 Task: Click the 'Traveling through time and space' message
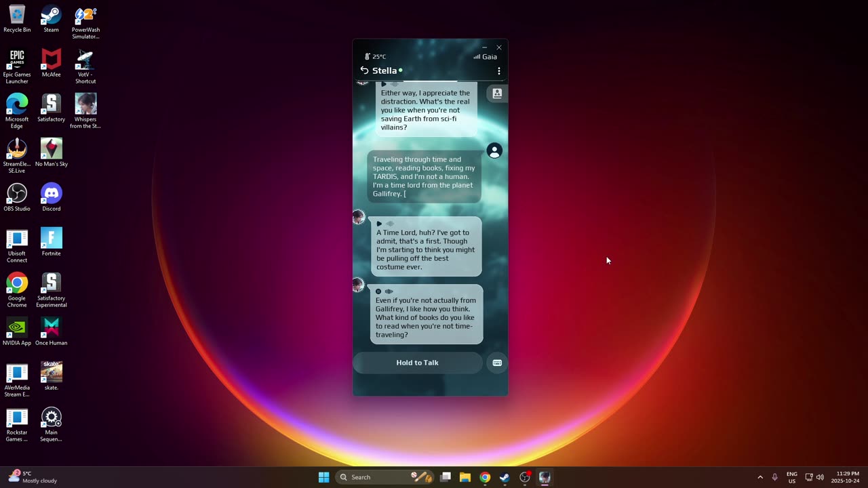tap(425, 176)
